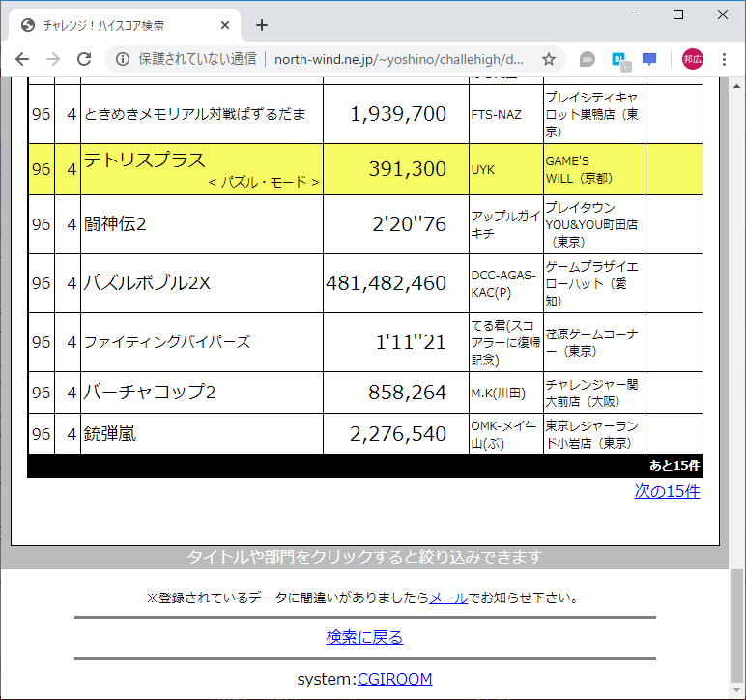746x700 pixels.
Task: Select player name UYK
Action: click(x=483, y=170)
